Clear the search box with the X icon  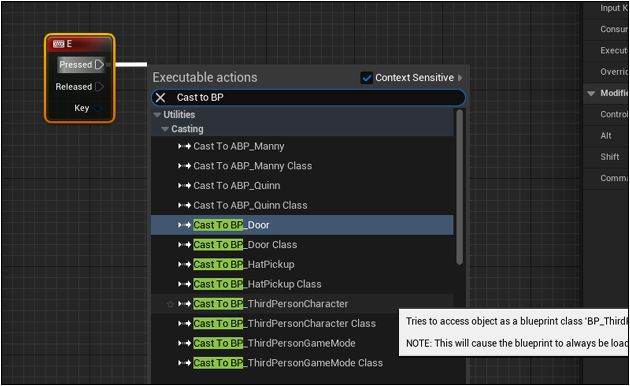click(x=160, y=98)
